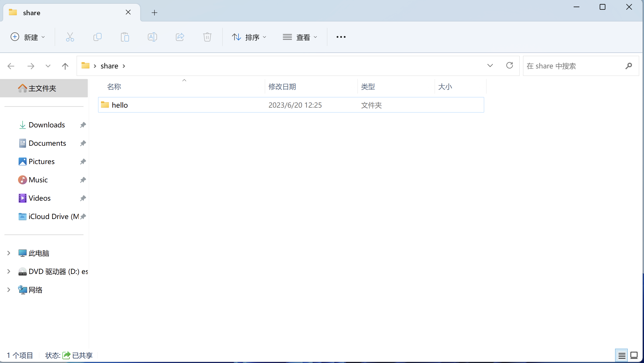Minimize the File Explorer window
The image size is (644, 363).
pos(577,7)
